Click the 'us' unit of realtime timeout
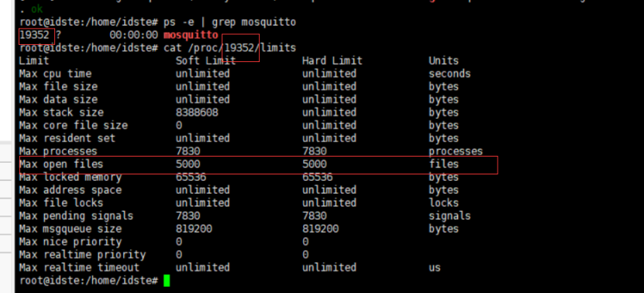This screenshot has width=644, height=293. coord(435,267)
